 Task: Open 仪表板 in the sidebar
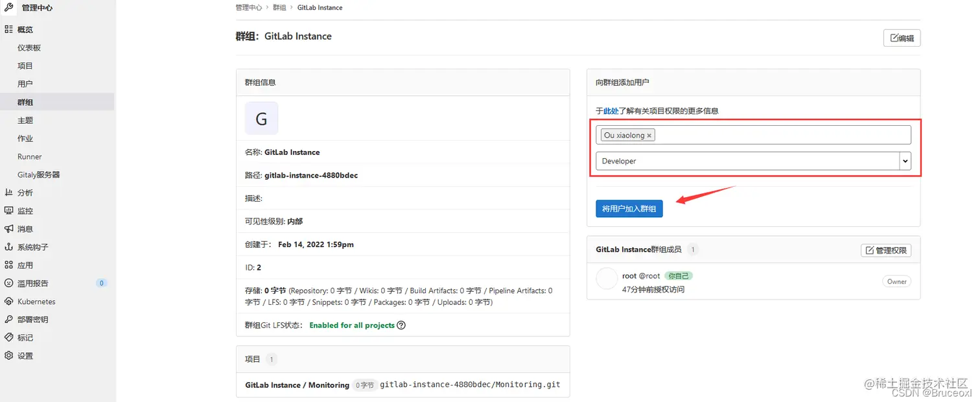point(29,48)
